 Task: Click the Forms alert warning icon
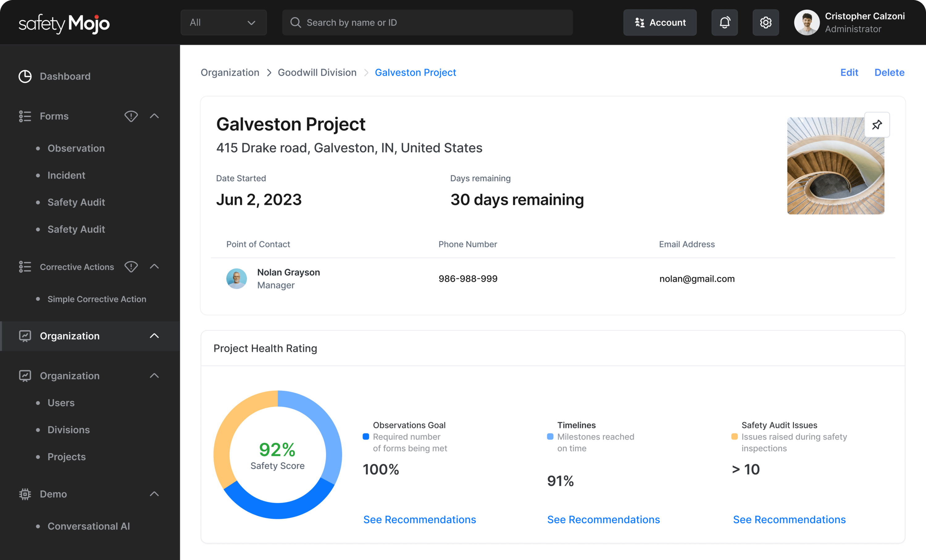pyautogui.click(x=131, y=116)
